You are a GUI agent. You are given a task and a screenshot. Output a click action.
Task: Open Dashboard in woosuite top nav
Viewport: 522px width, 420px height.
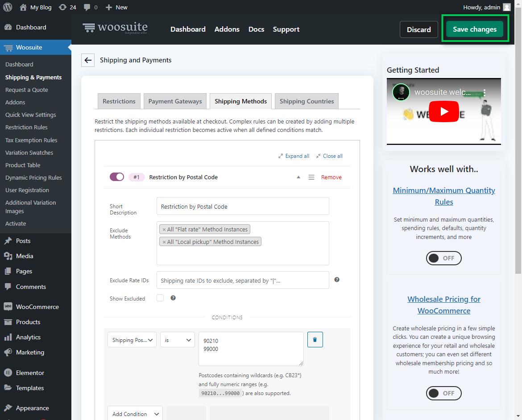tap(188, 29)
